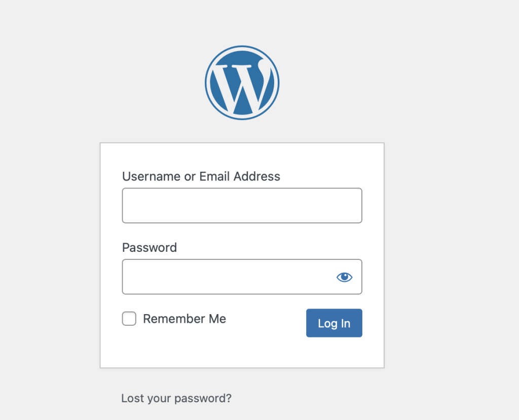Toggle password visibility with the eye

point(344,277)
